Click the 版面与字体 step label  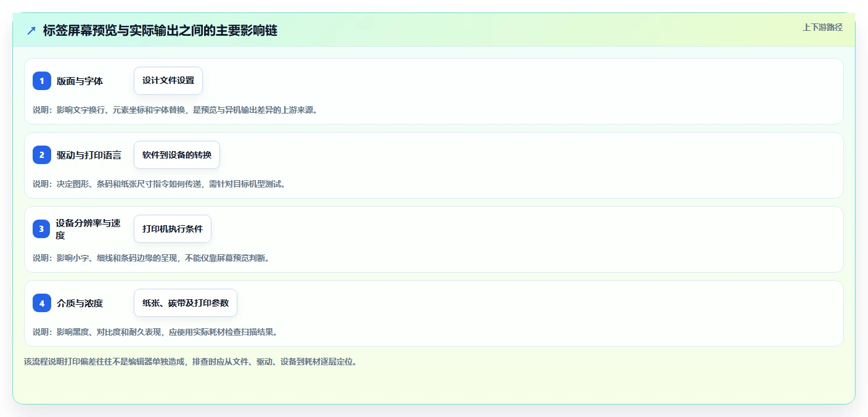(x=80, y=81)
